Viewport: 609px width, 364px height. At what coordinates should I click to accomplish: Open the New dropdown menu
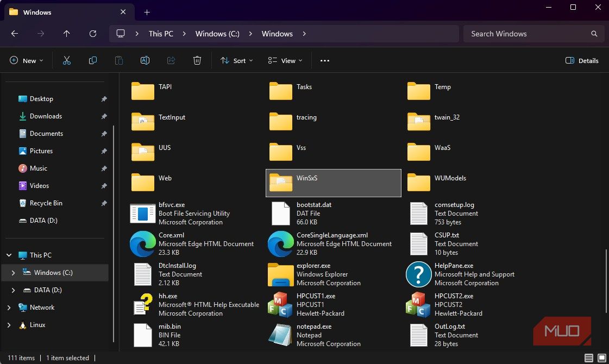tap(27, 61)
